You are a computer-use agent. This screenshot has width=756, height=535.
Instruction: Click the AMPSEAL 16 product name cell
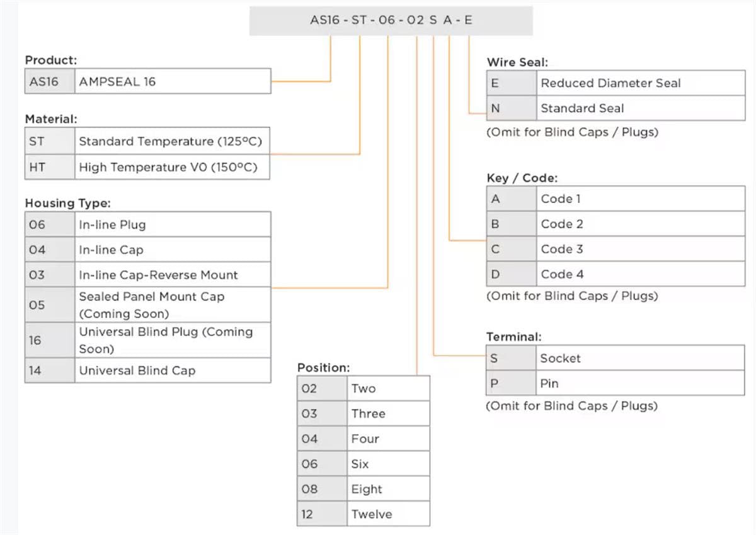[173, 81]
